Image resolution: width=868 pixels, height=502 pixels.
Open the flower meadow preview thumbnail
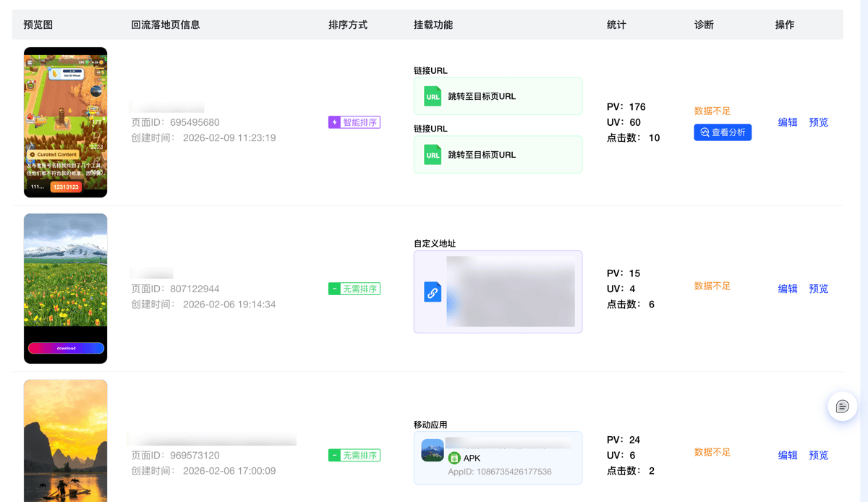coord(65,289)
